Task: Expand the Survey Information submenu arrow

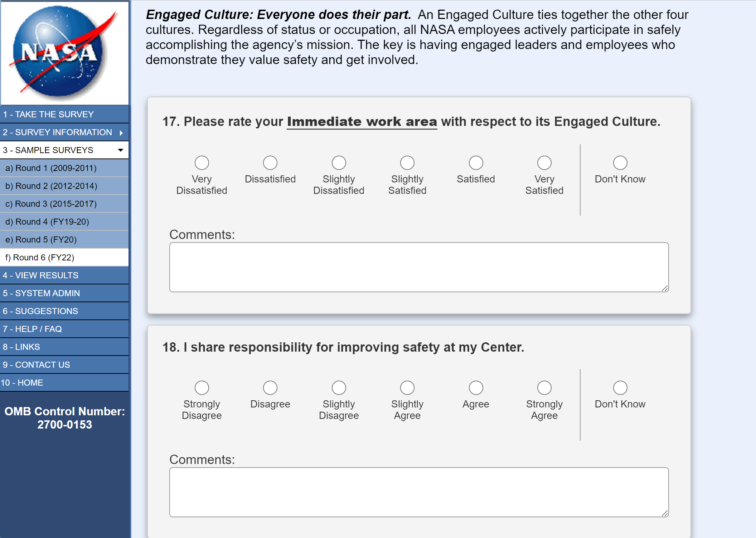Action: [121, 133]
